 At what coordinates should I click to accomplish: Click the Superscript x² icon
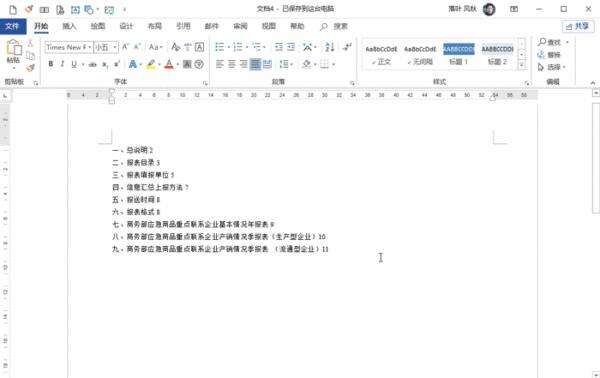[x=116, y=64]
